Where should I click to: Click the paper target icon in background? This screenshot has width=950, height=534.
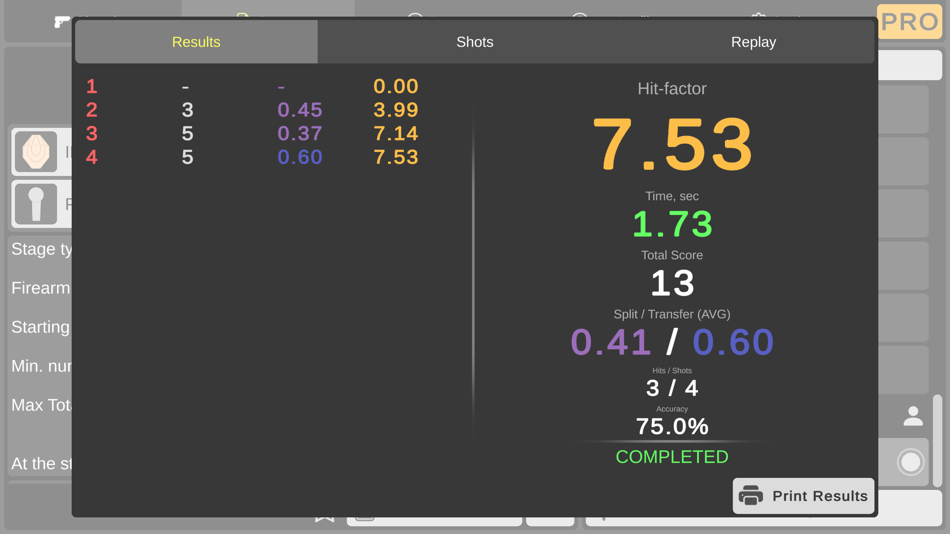(36, 152)
